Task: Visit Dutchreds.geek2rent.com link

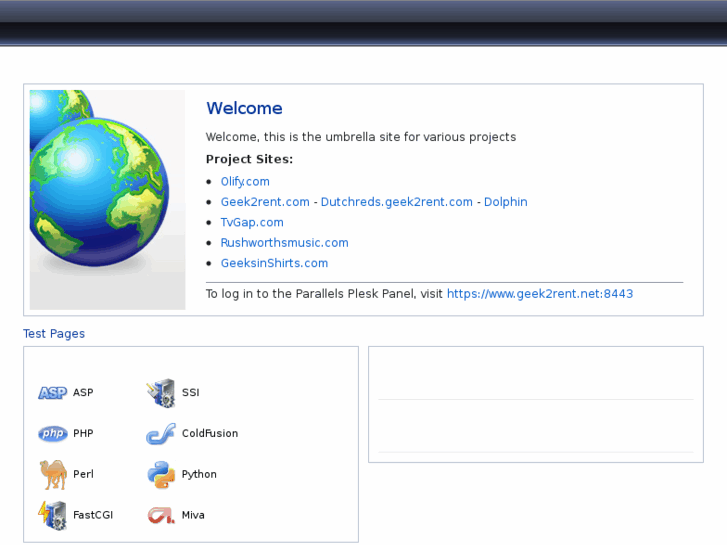Action: point(396,202)
